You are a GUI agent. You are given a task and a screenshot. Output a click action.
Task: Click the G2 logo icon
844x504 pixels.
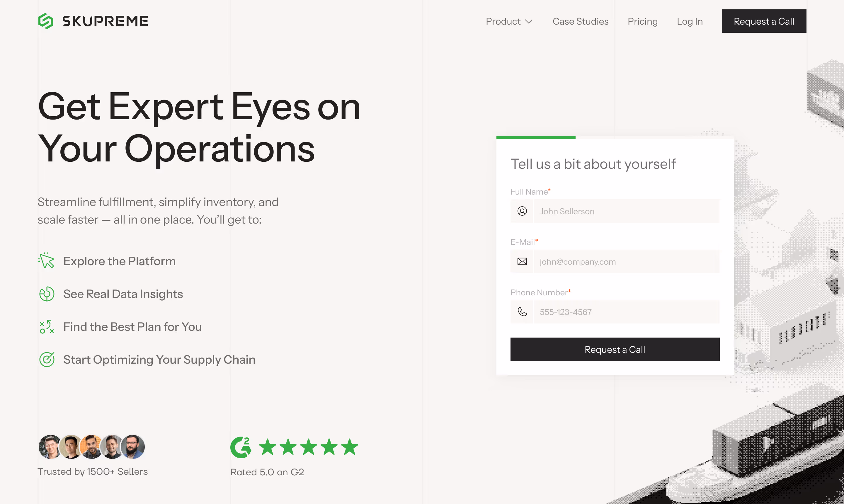pos(241,447)
